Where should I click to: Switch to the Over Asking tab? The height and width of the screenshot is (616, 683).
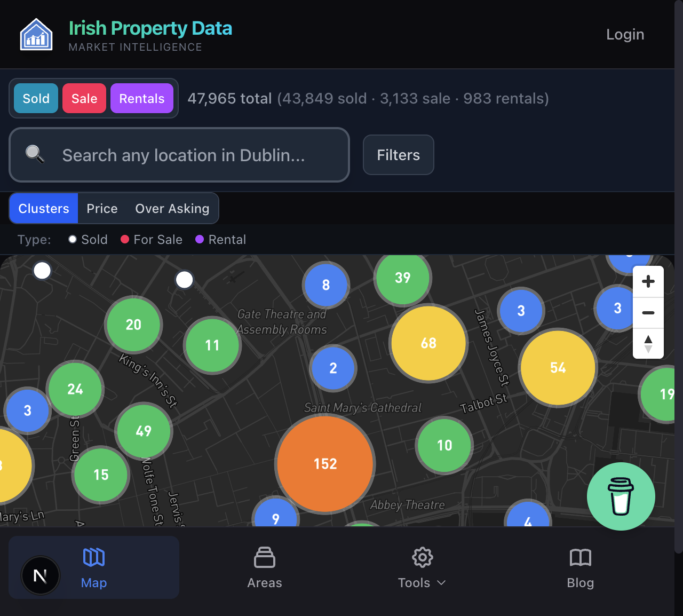click(x=172, y=208)
